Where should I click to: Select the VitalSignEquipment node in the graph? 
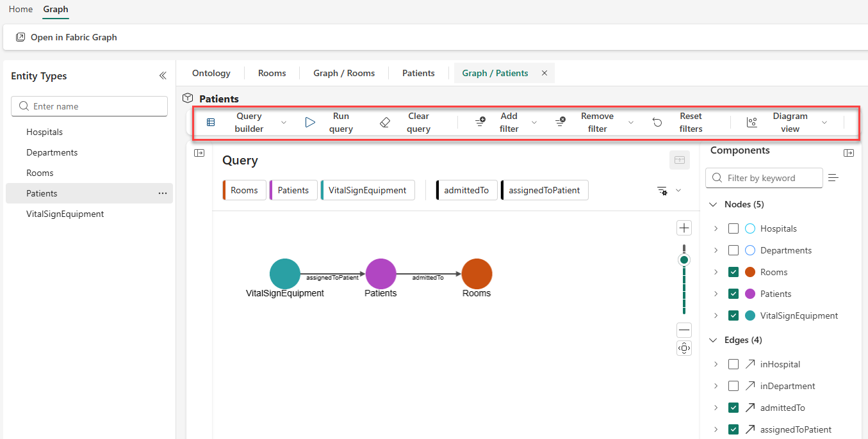coord(285,274)
